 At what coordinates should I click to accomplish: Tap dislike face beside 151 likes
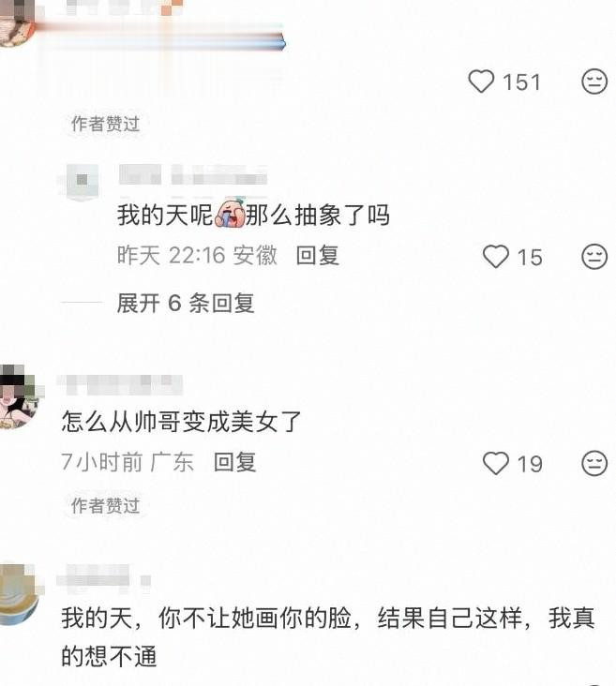pyautogui.click(x=594, y=82)
